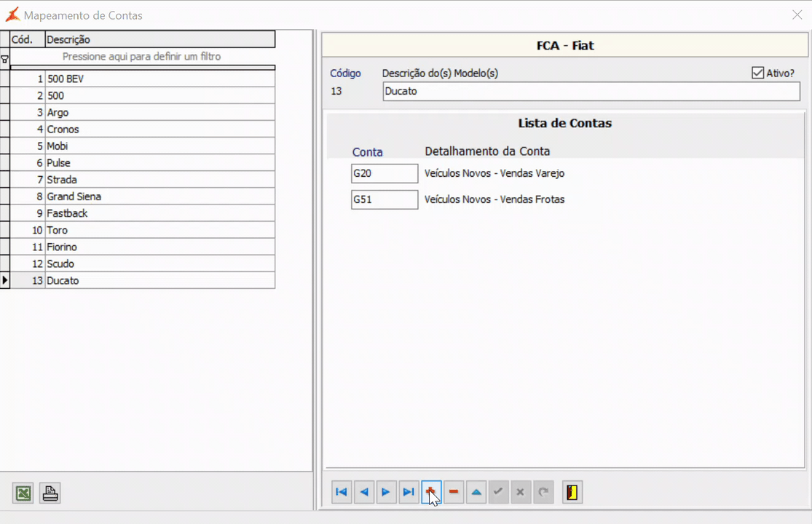The width and height of the screenshot is (812, 524).
Task: Sort by the Descrição column header
Action: [x=160, y=39]
